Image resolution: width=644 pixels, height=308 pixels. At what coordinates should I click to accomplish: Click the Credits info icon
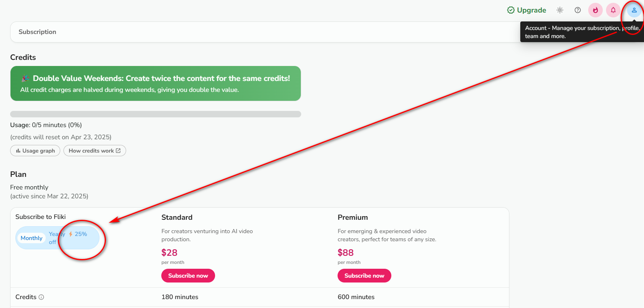pos(41,297)
